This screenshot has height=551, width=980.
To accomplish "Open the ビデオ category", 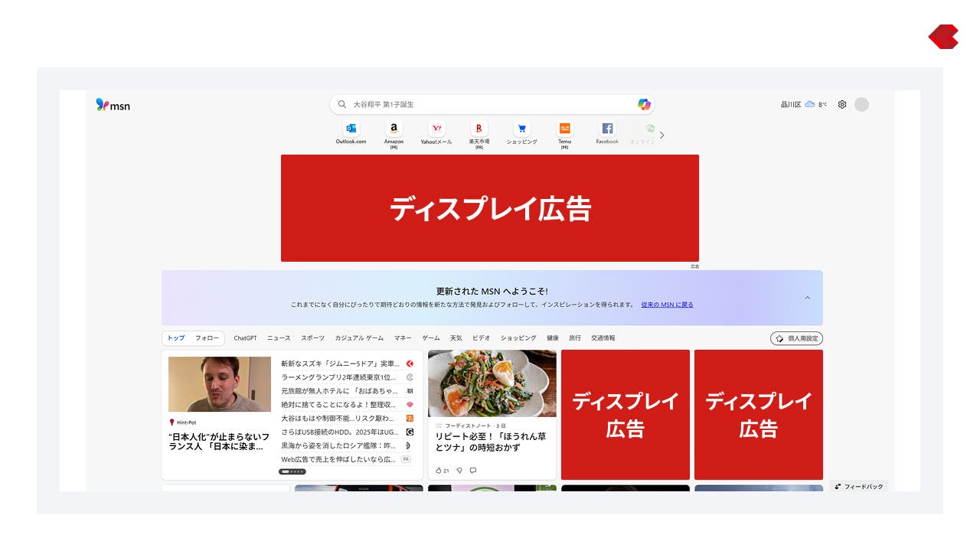I will click(x=481, y=338).
